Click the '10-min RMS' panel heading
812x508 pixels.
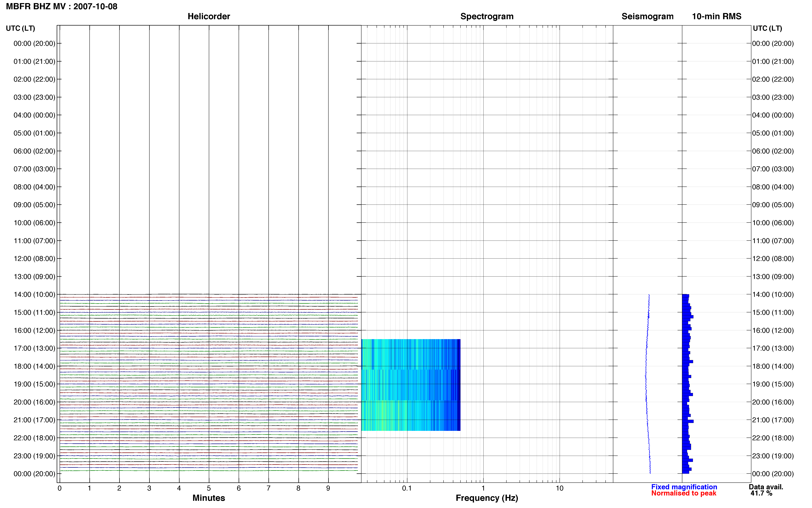[x=717, y=16]
